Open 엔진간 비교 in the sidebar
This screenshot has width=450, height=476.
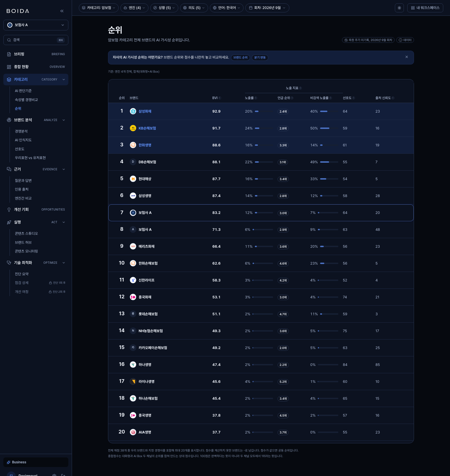[23, 198]
